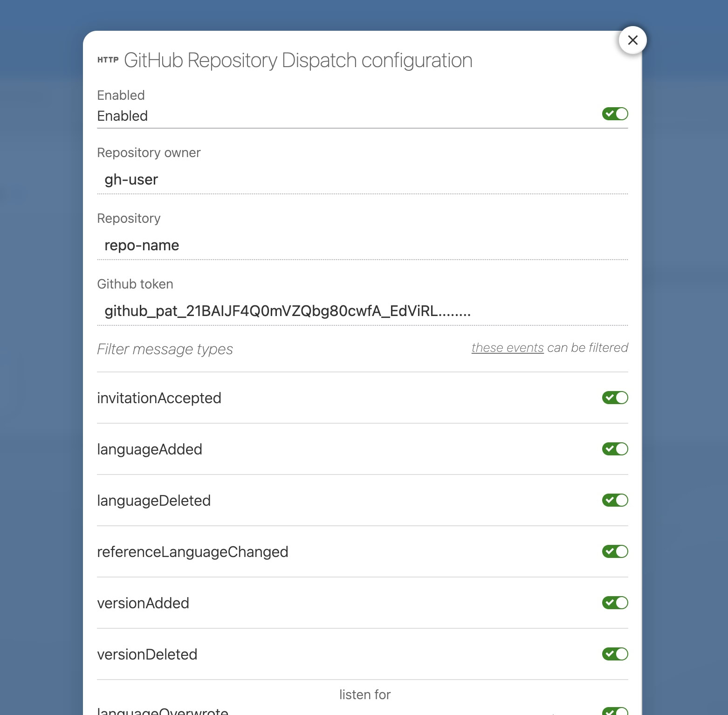728x715 pixels.
Task: Toggle the languageAdded event switch
Action: point(615,449)
